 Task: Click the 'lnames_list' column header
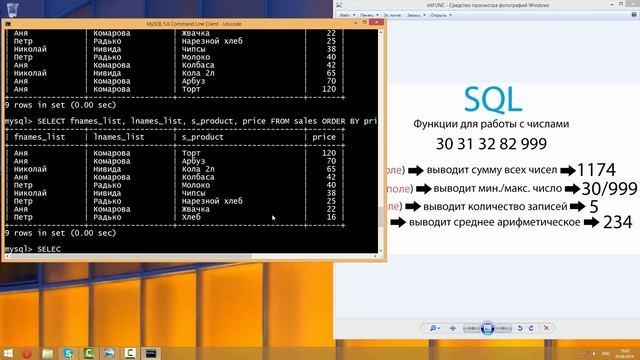pos(119,137)
